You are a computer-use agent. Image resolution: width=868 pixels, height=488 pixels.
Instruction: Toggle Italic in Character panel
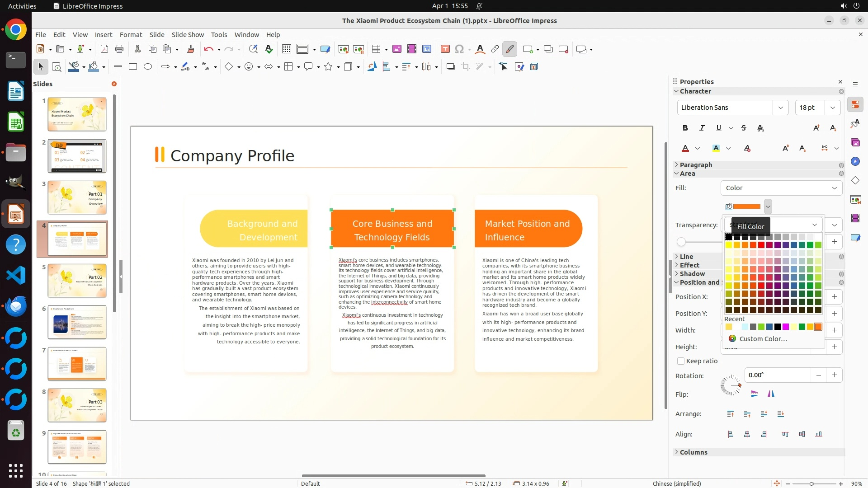[x=702, y=128]
